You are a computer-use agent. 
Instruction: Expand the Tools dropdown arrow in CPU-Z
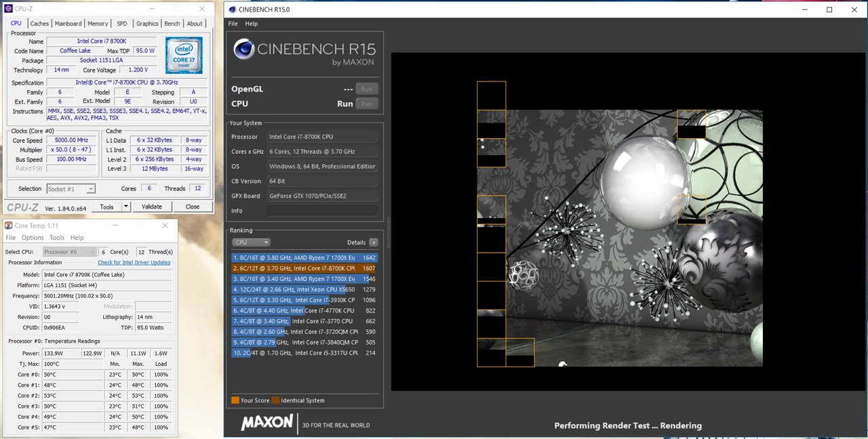[x=126, y=207]
